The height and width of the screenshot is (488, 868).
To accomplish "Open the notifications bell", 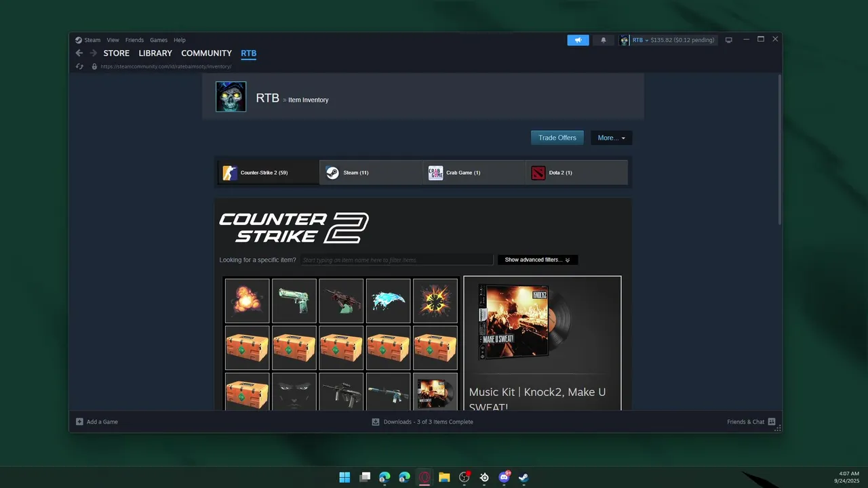I will 603,40.
